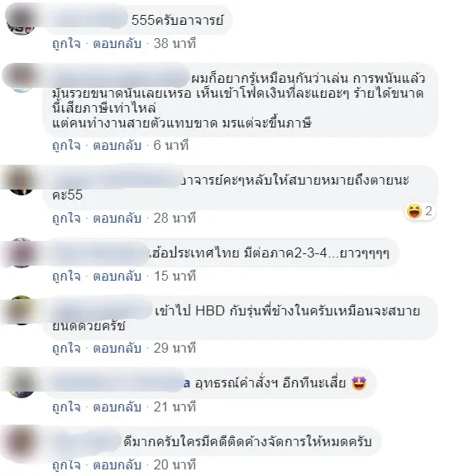Viewport: 469px width, 476px height.
Task: Reply to the comment posted 28 minutes ago
Action: tap(117, 219)
